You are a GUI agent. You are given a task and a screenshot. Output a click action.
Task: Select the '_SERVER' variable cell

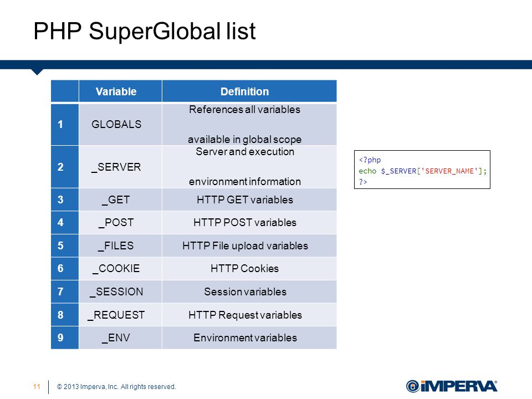tap(120, 167)
